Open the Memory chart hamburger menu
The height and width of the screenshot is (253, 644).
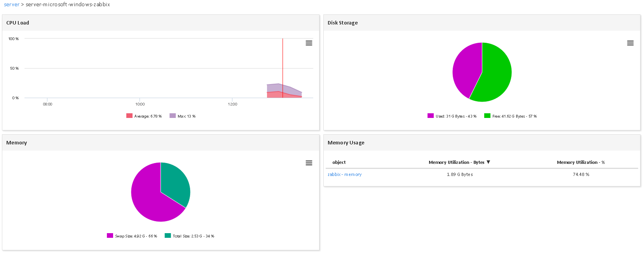click(309, 163)
